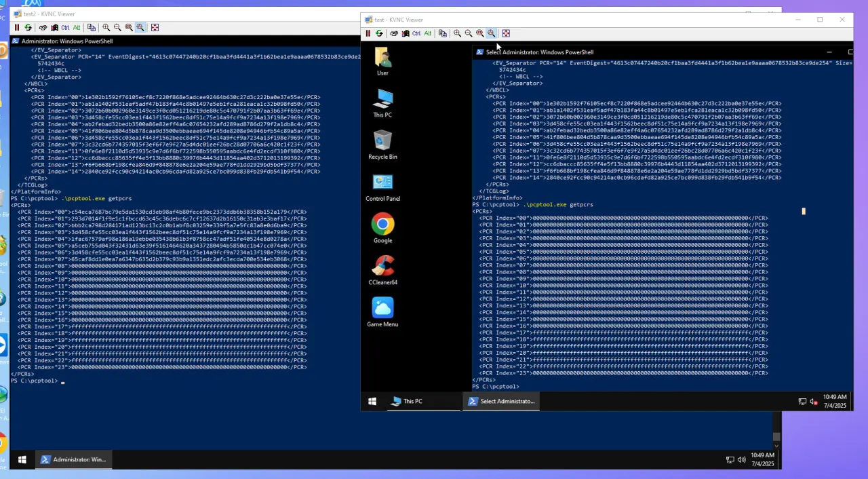Screen dimensions: 868x479
Task: Zoom out on the test viewer
Action: tap(468, 33)
